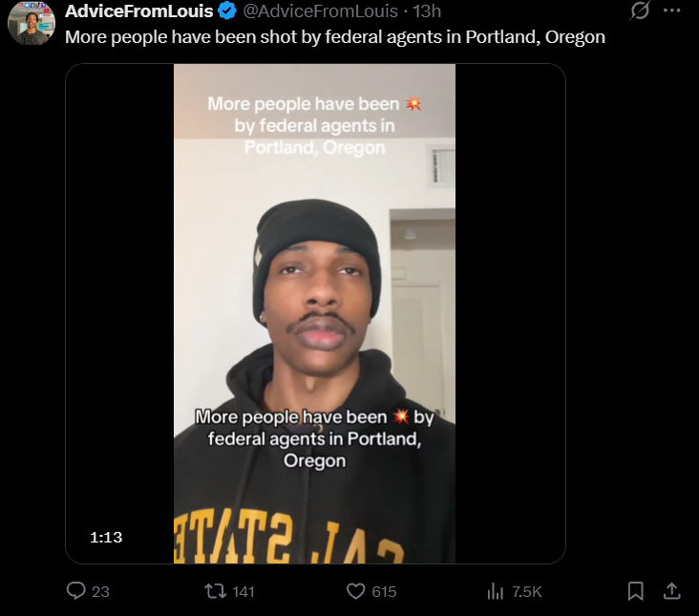Viewport: 699px width, 616px height.
Task: Click the 7.5K views count
Action: pos(527,591)
